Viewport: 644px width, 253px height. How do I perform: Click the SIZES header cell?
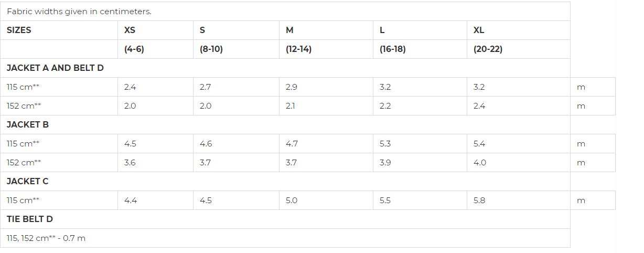point(59,30)
